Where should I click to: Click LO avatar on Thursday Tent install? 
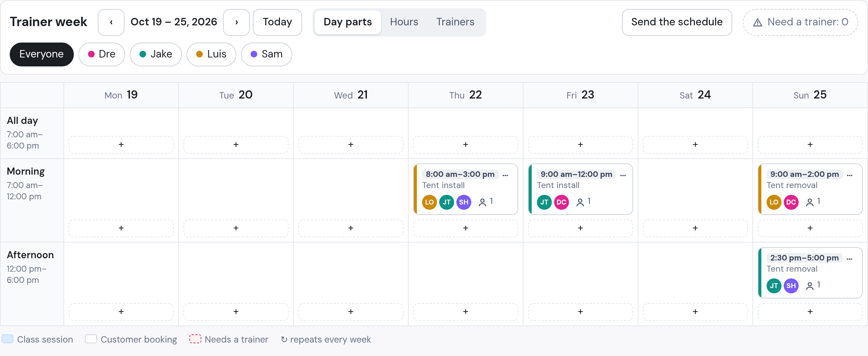(x=430, y=202)
